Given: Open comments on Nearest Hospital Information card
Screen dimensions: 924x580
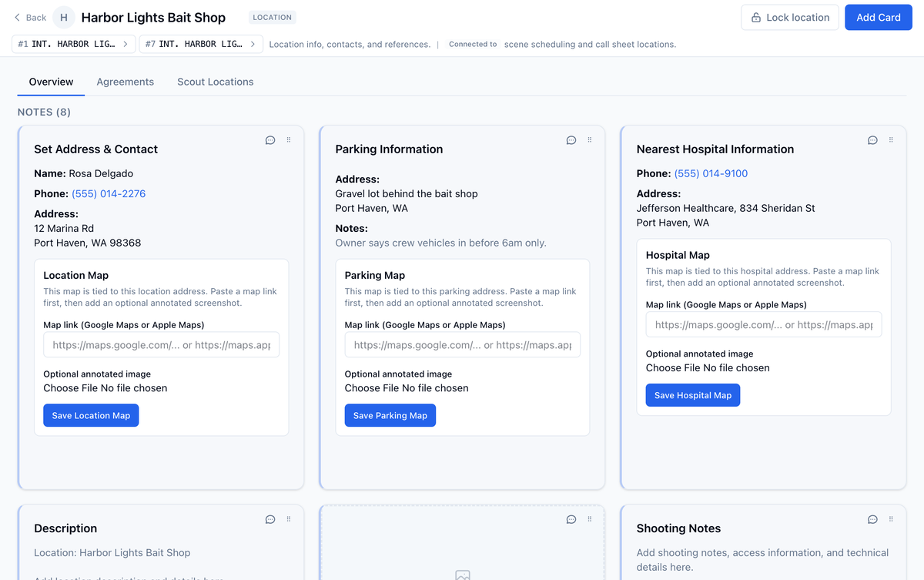Looking at the screenshot, I should [872, 140].
